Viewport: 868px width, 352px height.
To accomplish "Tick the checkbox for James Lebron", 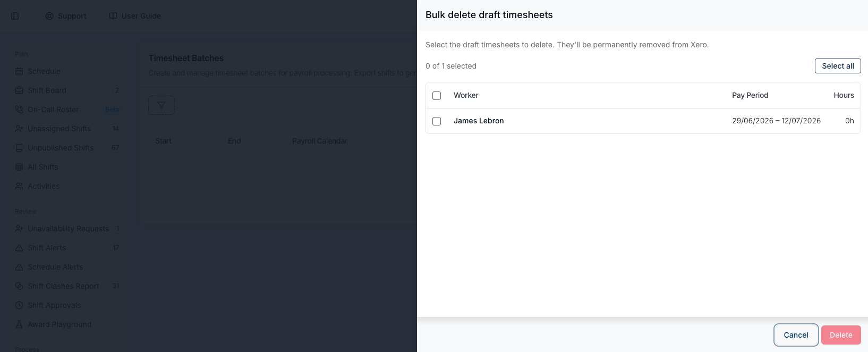I will click(x=437, y=121).
